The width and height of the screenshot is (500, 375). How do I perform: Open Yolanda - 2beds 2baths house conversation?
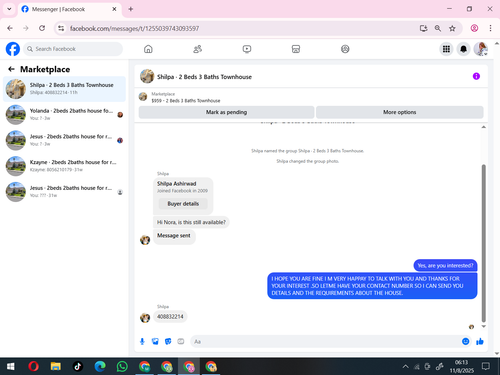pos(64,114)
